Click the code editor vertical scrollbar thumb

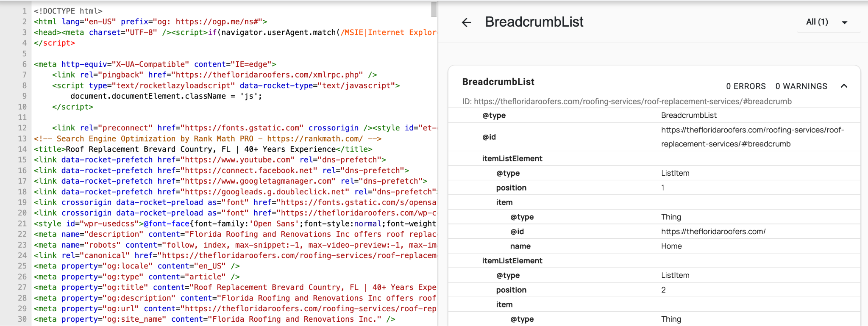pyautogui.click(x=434, y=9)
